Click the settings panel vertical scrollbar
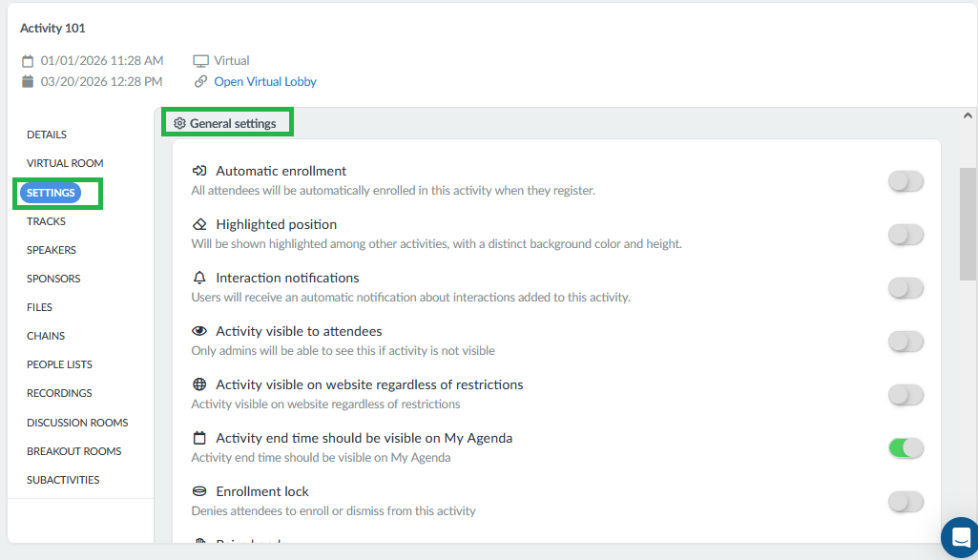This screenshot has width=978, height=560. pyautogui.click(x=968, y=224)
